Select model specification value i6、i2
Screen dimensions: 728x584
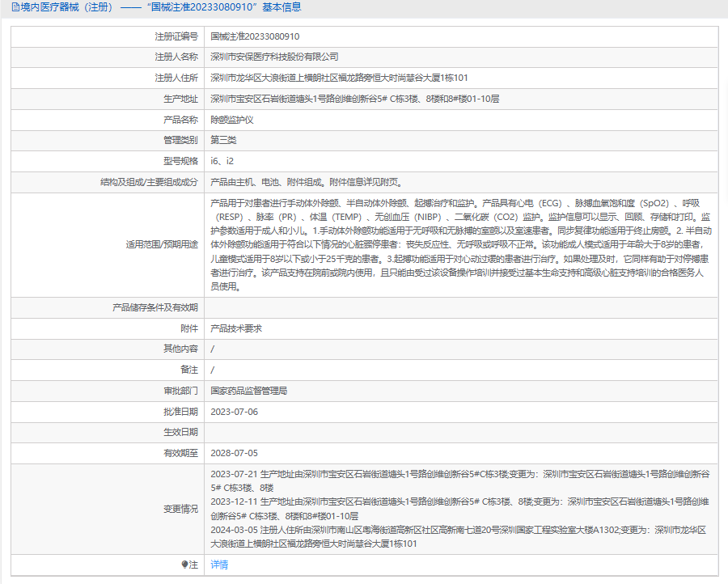pos(222,161)
